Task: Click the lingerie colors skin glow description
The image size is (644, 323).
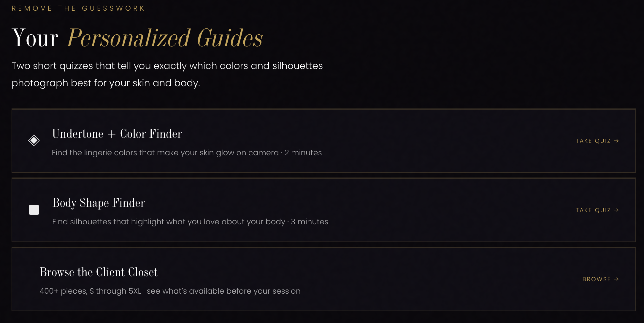Action: point(165,153)
